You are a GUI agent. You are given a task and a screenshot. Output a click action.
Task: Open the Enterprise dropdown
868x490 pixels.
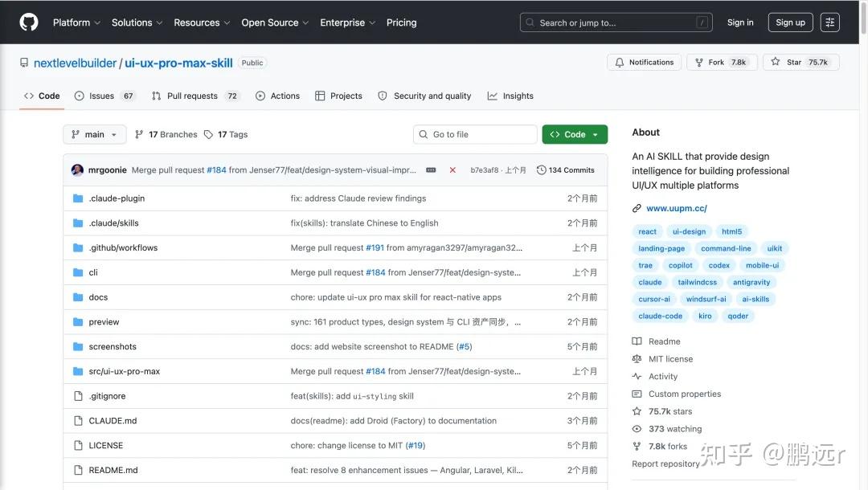point(347,22)
